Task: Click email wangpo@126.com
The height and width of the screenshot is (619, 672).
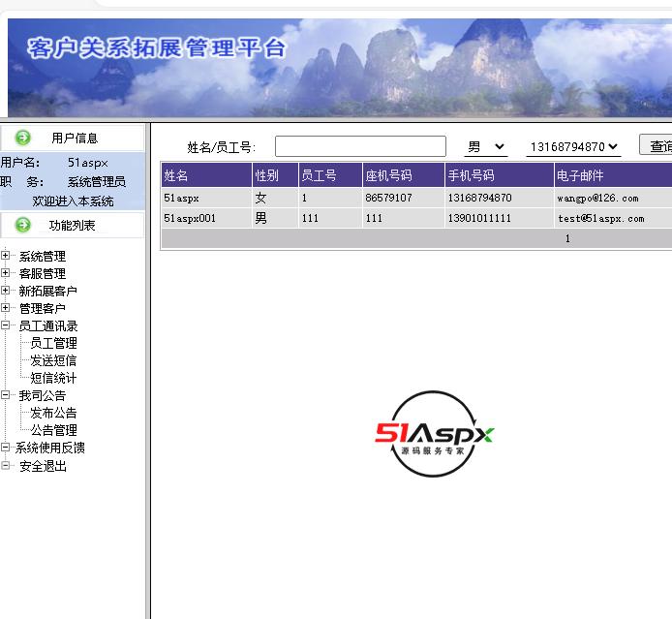Action: (597, 198)
